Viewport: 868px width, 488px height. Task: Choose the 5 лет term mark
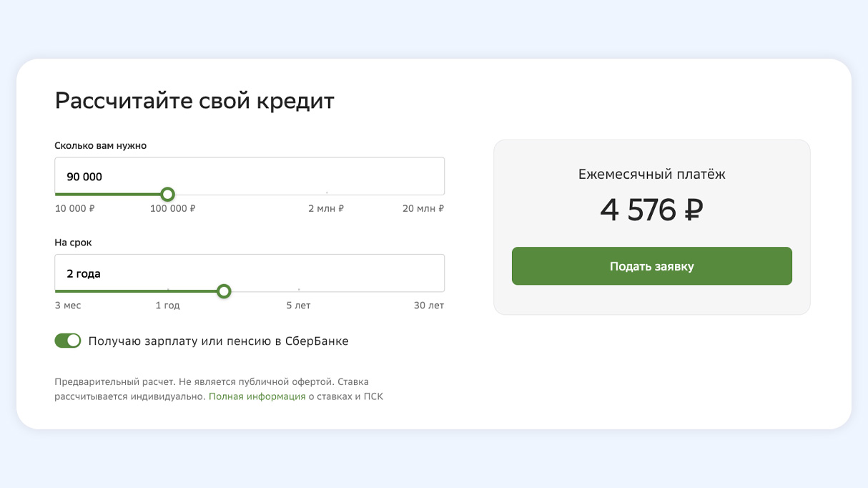point(299,306)
